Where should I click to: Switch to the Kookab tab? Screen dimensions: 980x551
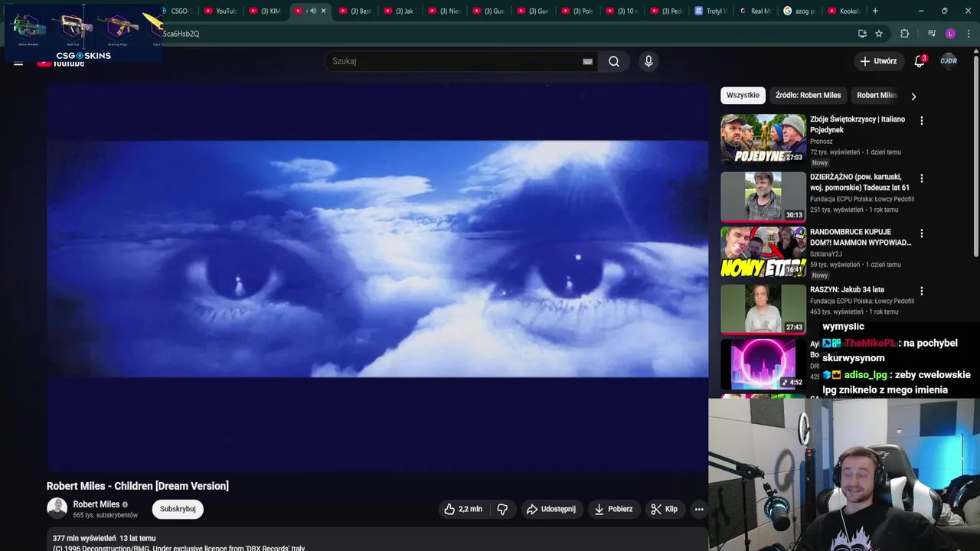[x=844, y=11]
